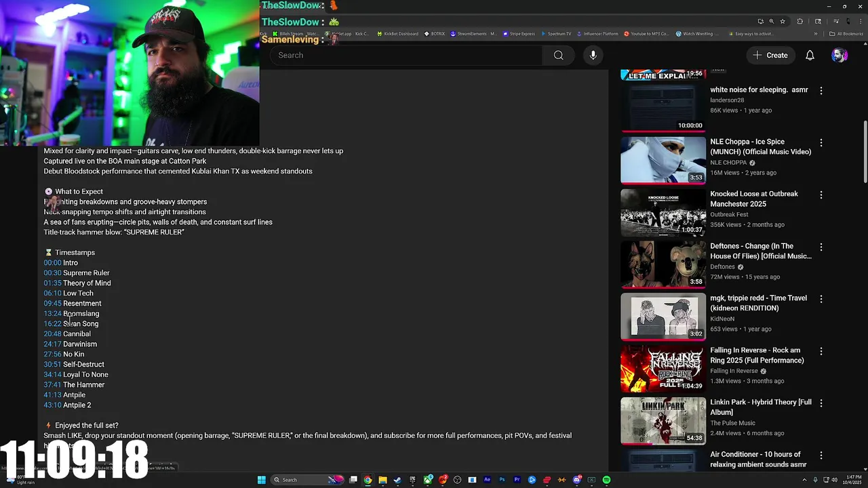Screen dimensions: 868x488
Task: Open Linkin Park Hybrid Theory thumbnail
Action: click(663, 421)
